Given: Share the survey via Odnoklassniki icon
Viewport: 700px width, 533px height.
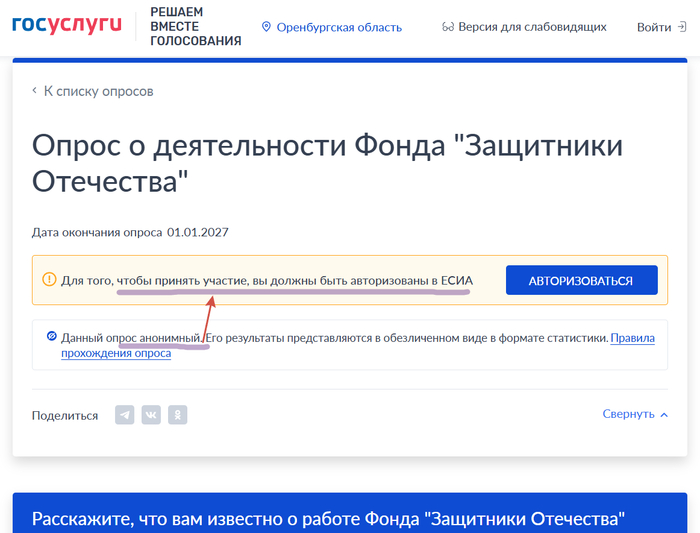Looking at the screenshot, I should 177,415.
